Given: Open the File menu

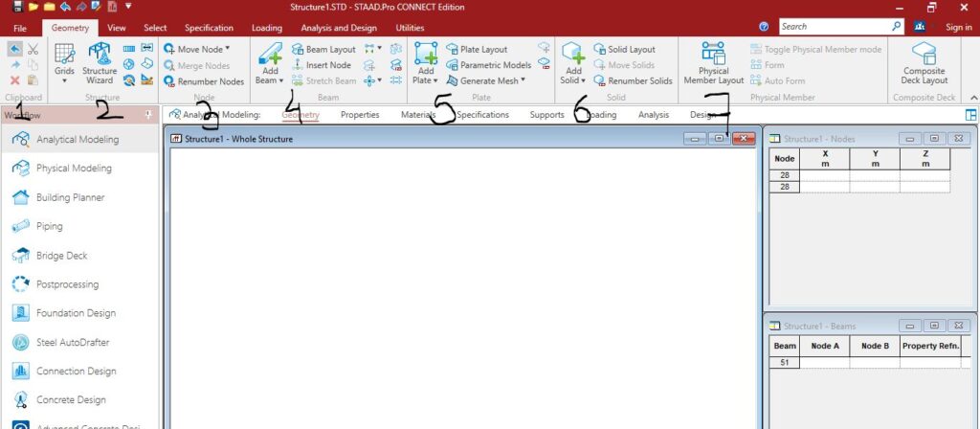Looking at the screenshot, I should pyautogui.click(x=20, y=28).
